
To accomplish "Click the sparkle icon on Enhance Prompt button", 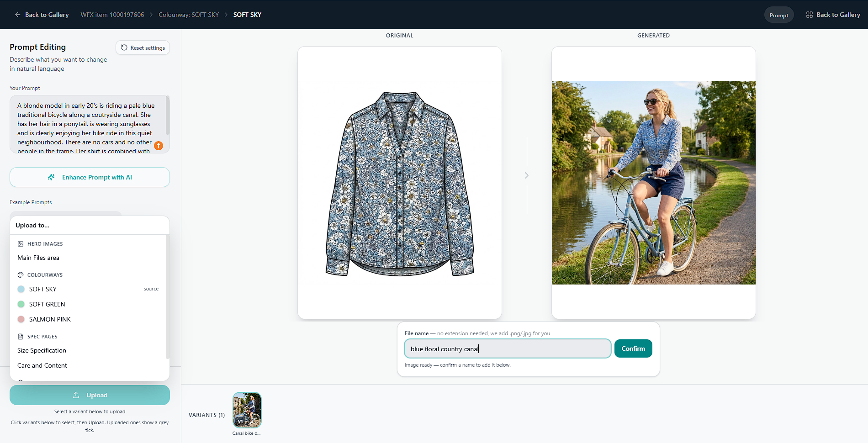I will [52, 177].
